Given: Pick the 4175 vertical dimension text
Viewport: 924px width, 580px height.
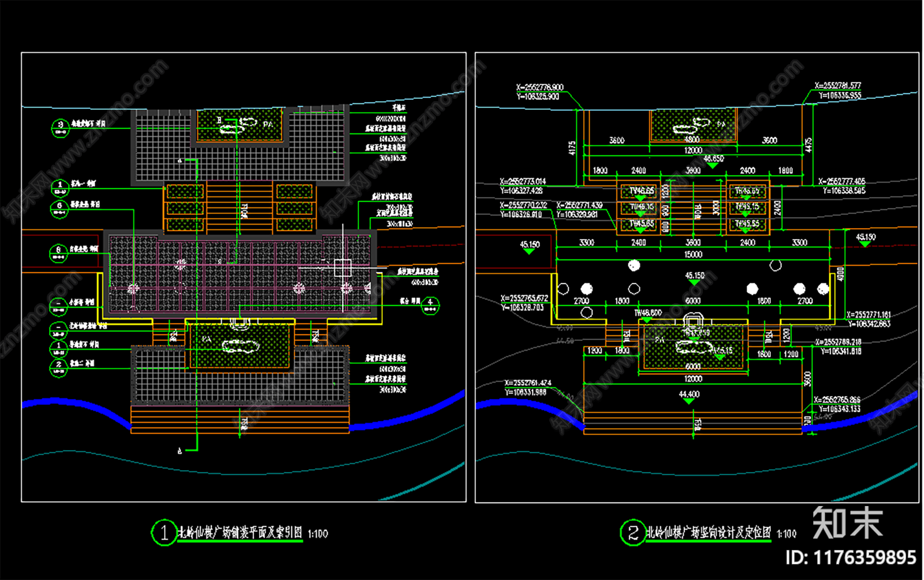Looking at the screenshot, I should click(x=572, y=147).
